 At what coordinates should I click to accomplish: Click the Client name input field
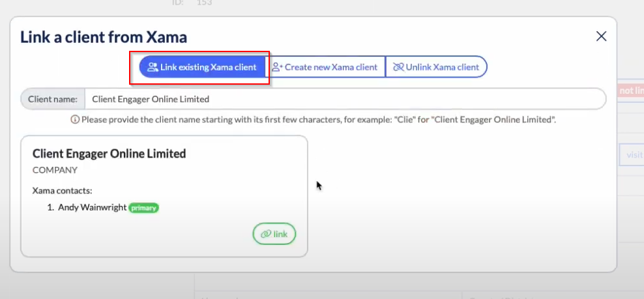345,99
